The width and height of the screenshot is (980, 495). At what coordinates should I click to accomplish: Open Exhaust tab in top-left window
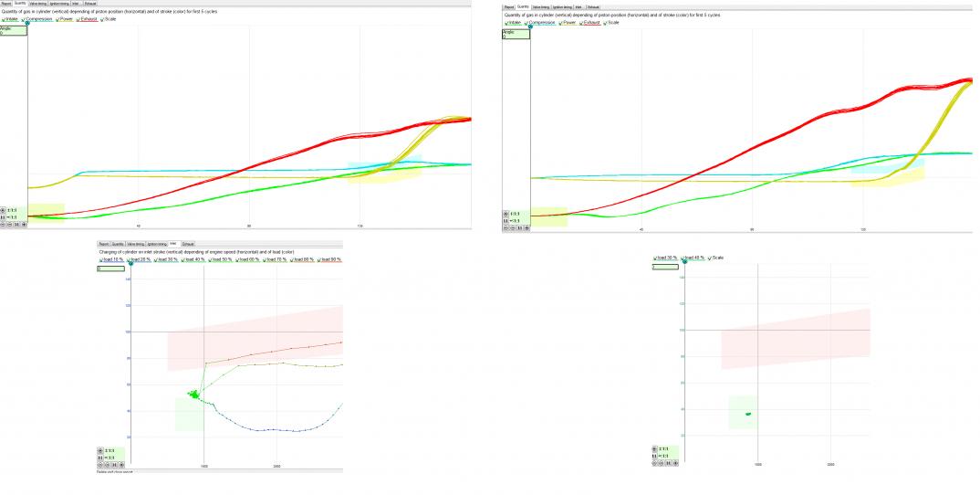tap(90, 4)
